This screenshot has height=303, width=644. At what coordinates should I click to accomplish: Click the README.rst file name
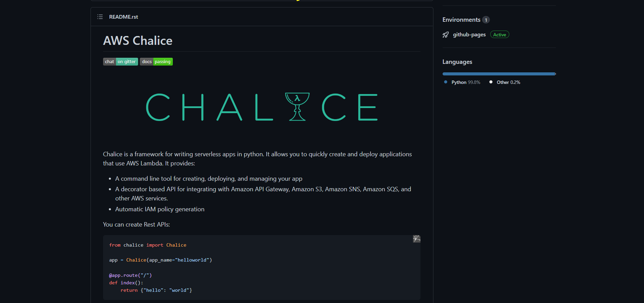coord(123,17)
